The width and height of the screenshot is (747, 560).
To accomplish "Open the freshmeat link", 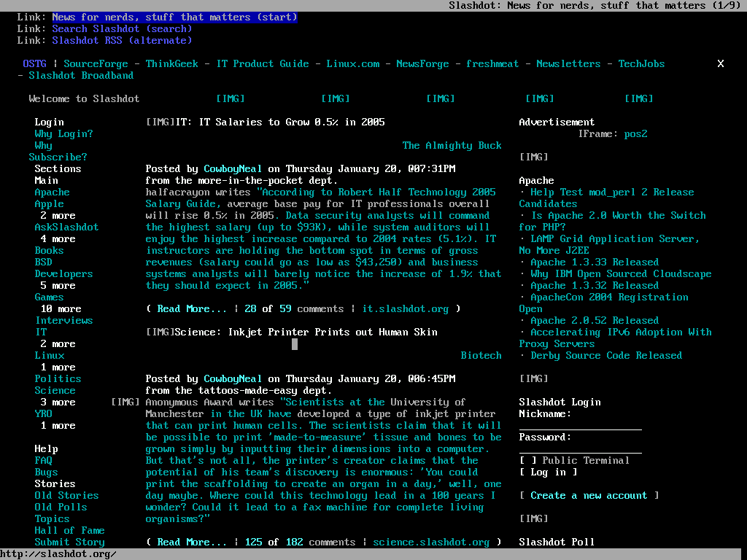I will 492,64.
